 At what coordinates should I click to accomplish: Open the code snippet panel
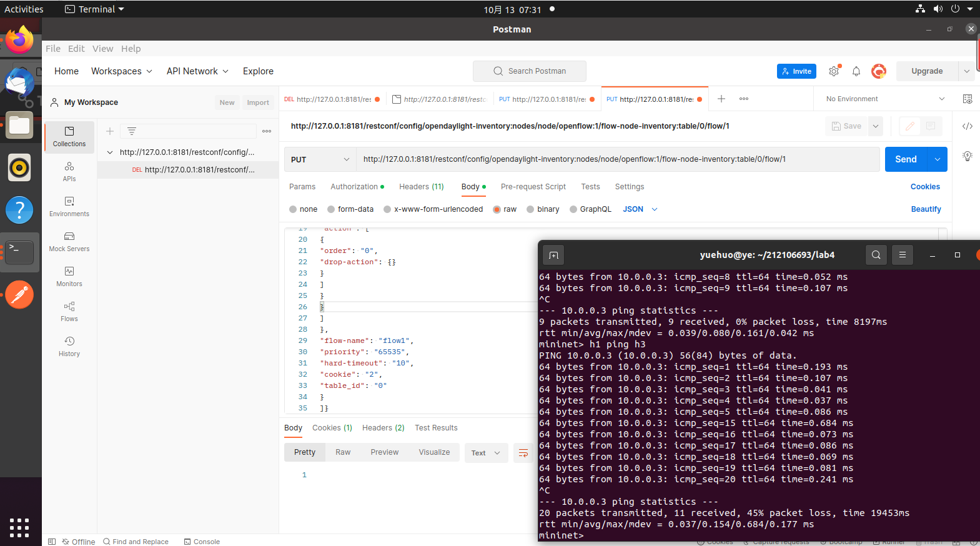tap(968, 126)
